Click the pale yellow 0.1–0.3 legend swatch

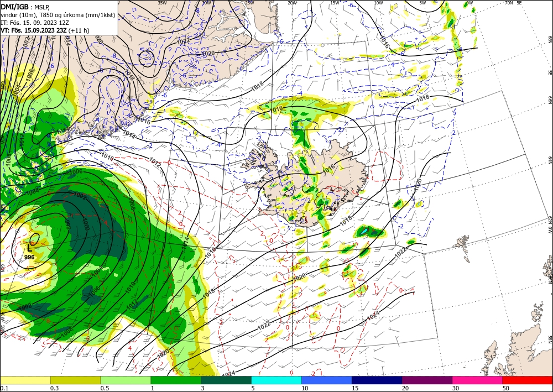coord(25,380)
